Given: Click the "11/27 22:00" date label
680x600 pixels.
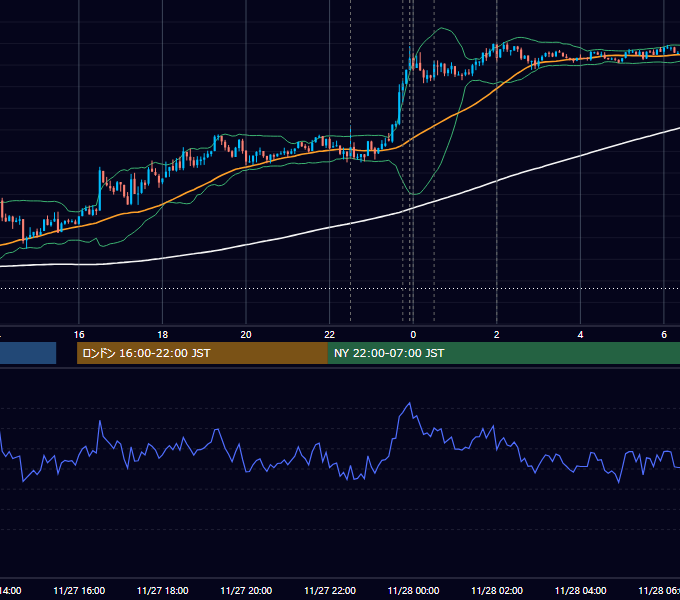Looking at the screenshot, I should tap(330, 590).
